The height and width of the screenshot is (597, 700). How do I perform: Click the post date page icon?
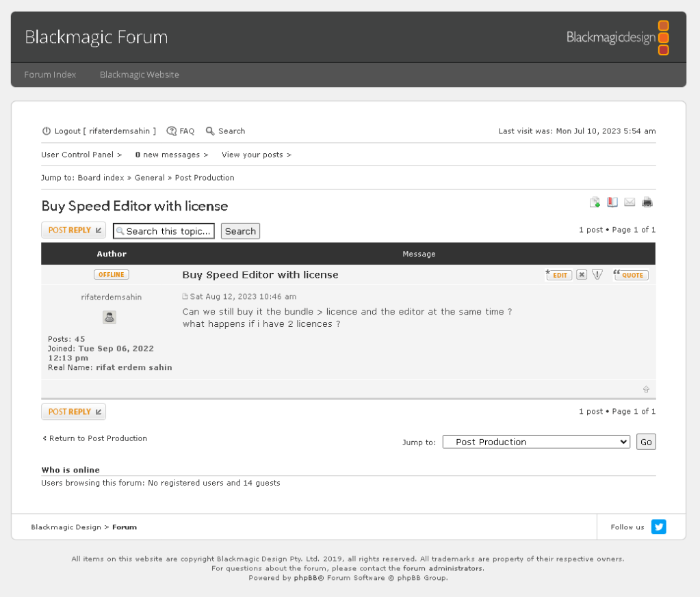pyautogui.click(x=185, y=296)
